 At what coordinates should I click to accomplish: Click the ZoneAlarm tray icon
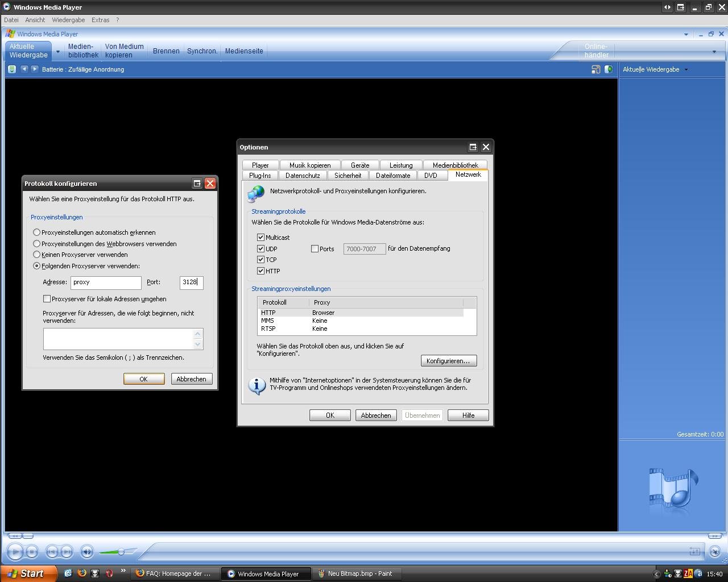688,573
